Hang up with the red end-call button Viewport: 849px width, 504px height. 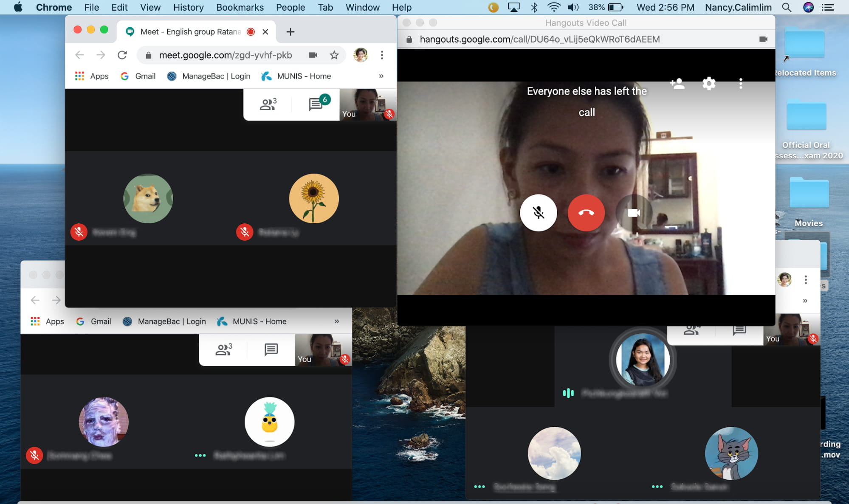[586, 213]
